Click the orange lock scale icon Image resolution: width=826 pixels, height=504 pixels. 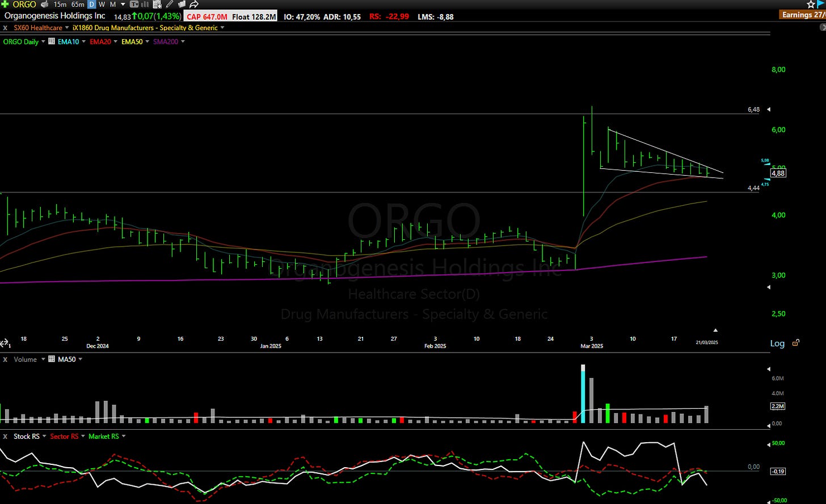pyautogui.click(x=796, y=342)
